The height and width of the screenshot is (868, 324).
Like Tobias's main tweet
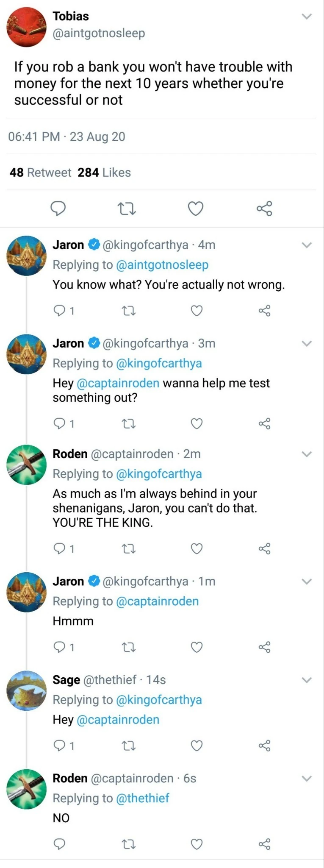pos(196,208)
